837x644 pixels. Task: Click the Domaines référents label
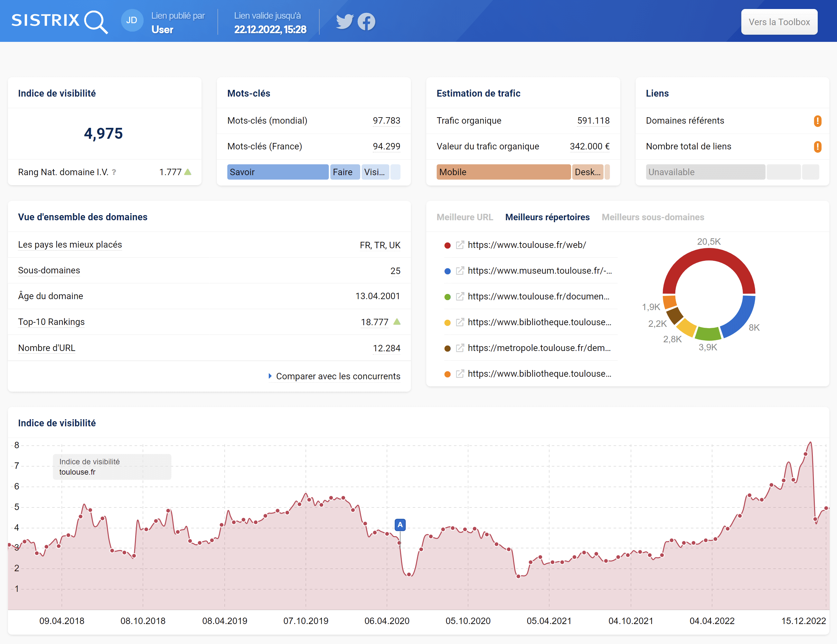(685, 121)
